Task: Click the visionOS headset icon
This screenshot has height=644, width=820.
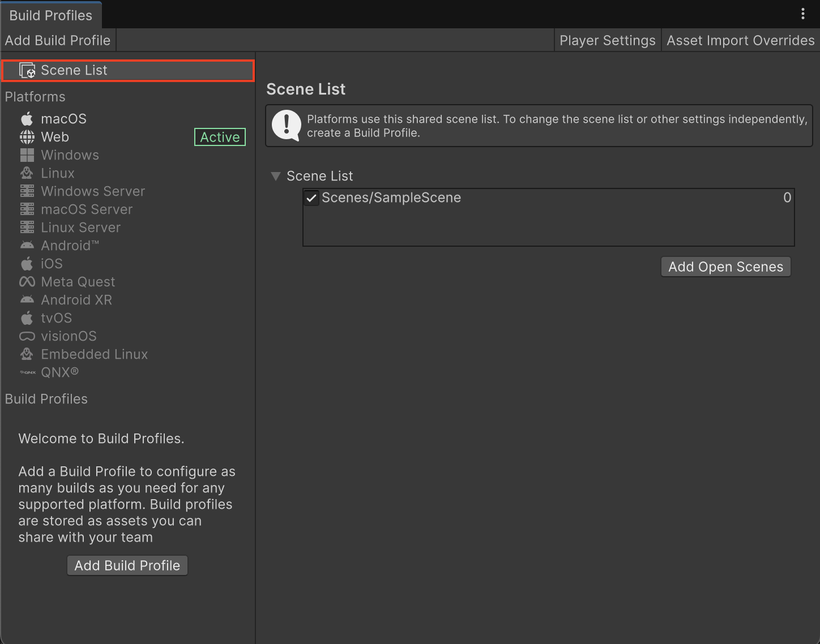Action: tap(27, 336)
